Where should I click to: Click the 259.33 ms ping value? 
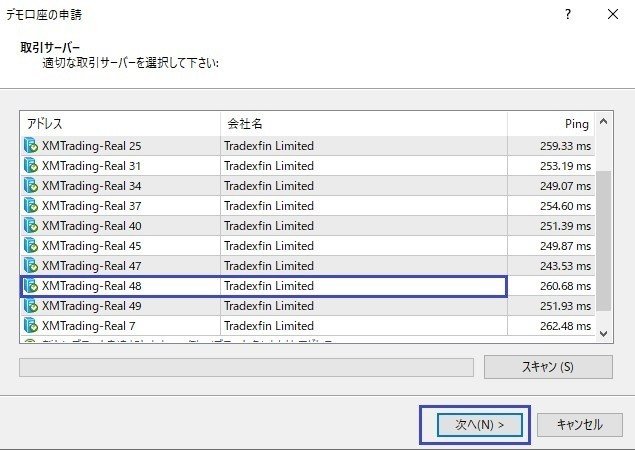tap(565, 146)
